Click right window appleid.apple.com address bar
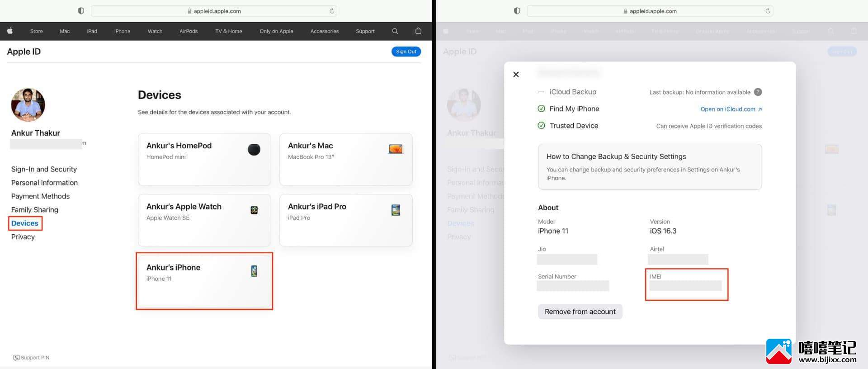Image resolution: width=868 pixels, height=369 pixels. (650, 11)
